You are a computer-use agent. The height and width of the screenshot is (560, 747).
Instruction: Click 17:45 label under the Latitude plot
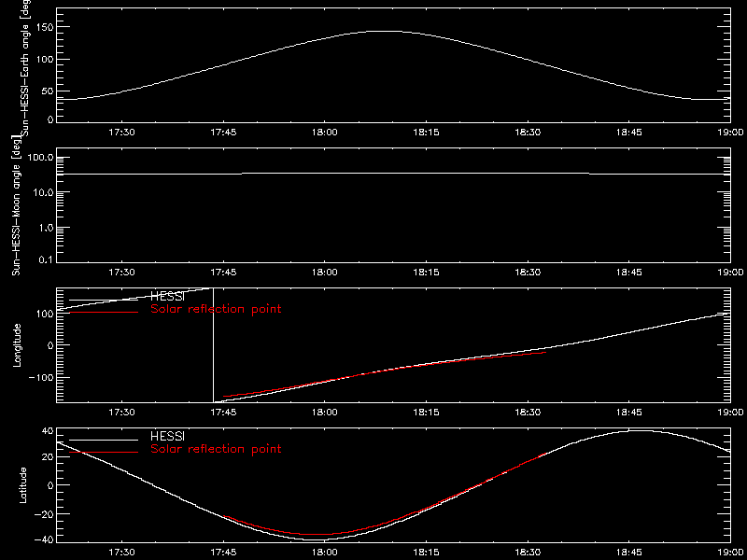coord(223,553)
